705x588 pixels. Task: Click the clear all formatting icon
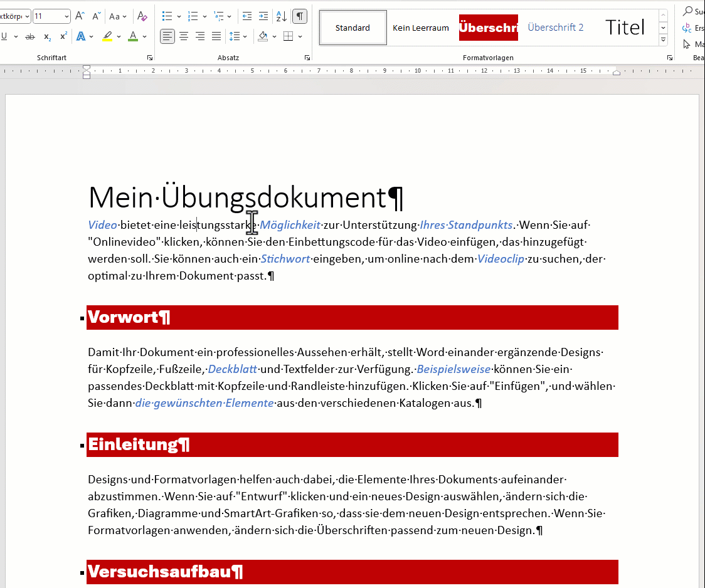coord(142,16)
